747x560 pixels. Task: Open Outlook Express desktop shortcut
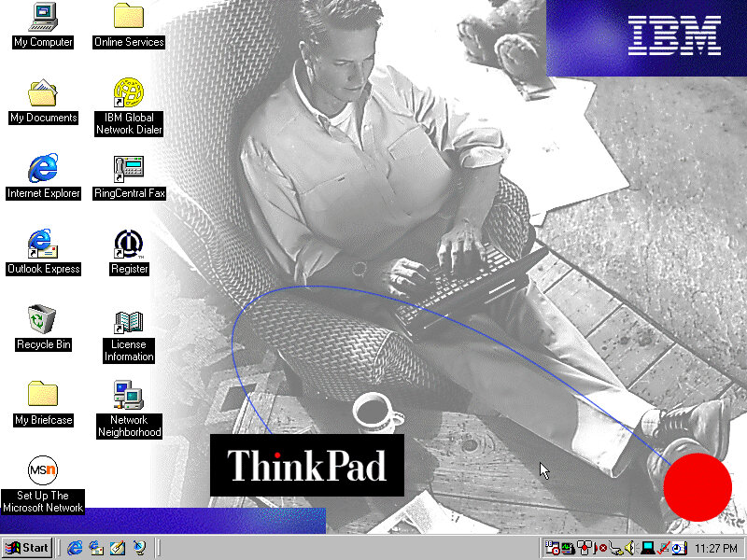click(x=43, y=244)
